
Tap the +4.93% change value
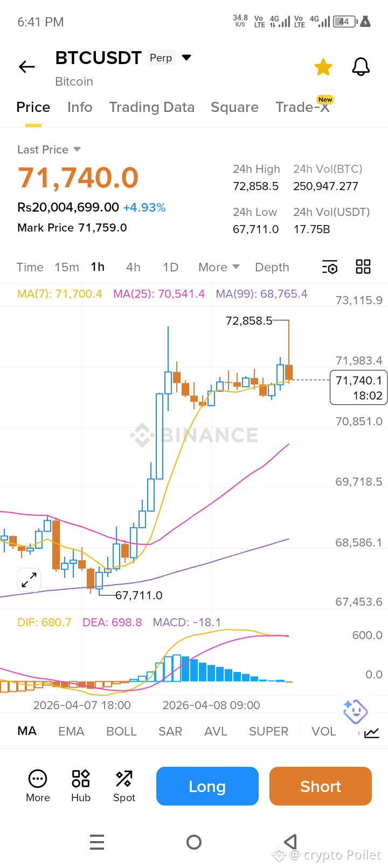point(144,207)
